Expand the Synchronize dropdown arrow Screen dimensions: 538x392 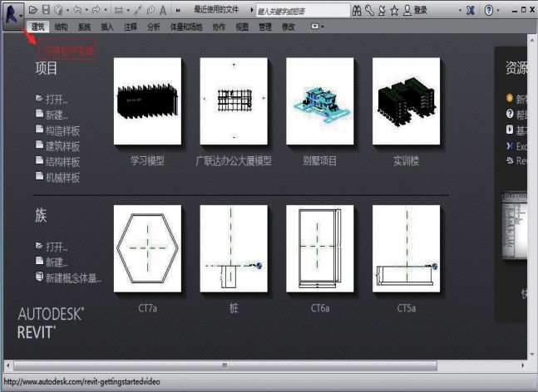coord(67,11)
